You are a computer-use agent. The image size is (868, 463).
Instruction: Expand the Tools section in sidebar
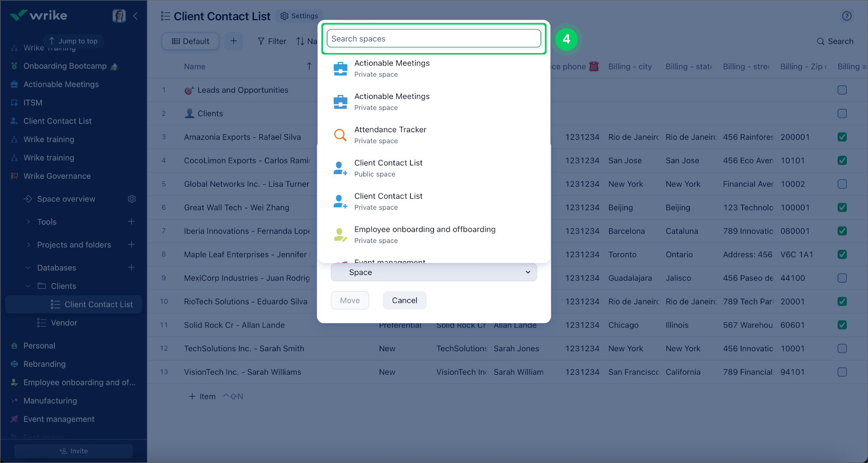point(27,221)
